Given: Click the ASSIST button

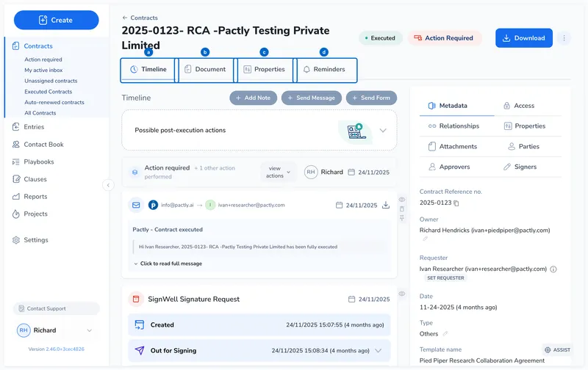Looking at the screenshot, I should click(557, 349).
